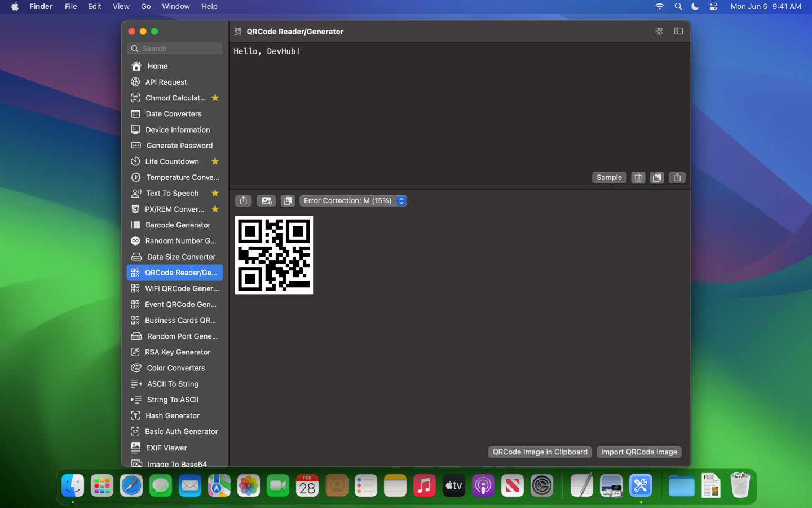Open EXIF Viewer tool

pyautogui.click(x=175, y=448)
